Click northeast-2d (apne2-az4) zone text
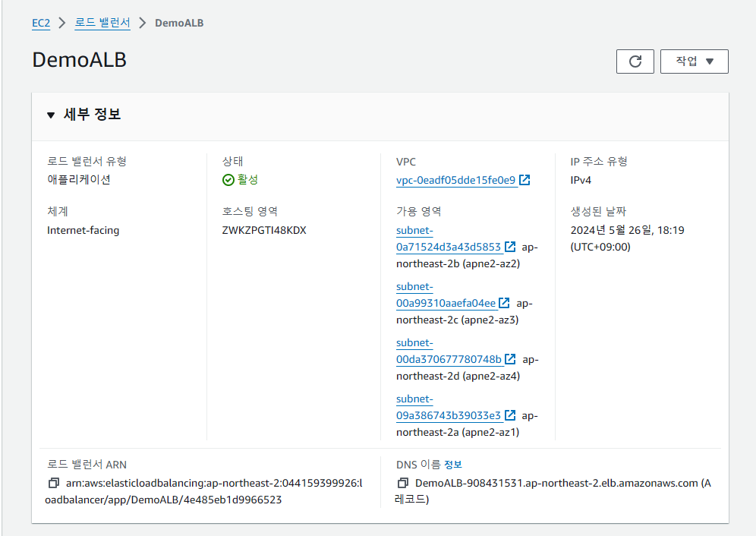The width and height of the screenshot is (756, 536). click(x=458, y=376)
